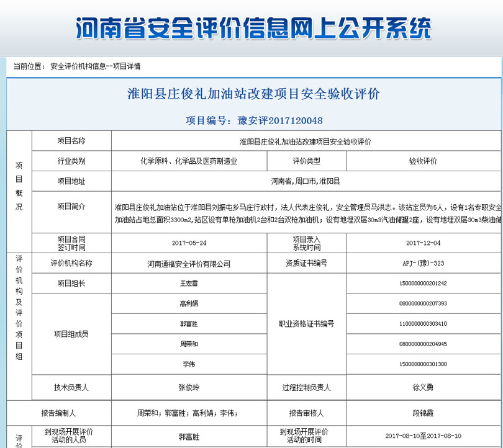This screenshot has height=448, width=503.
Task: Click the entry date 2017-12-04
Action: pyautogui.click(x=423, y=243)
